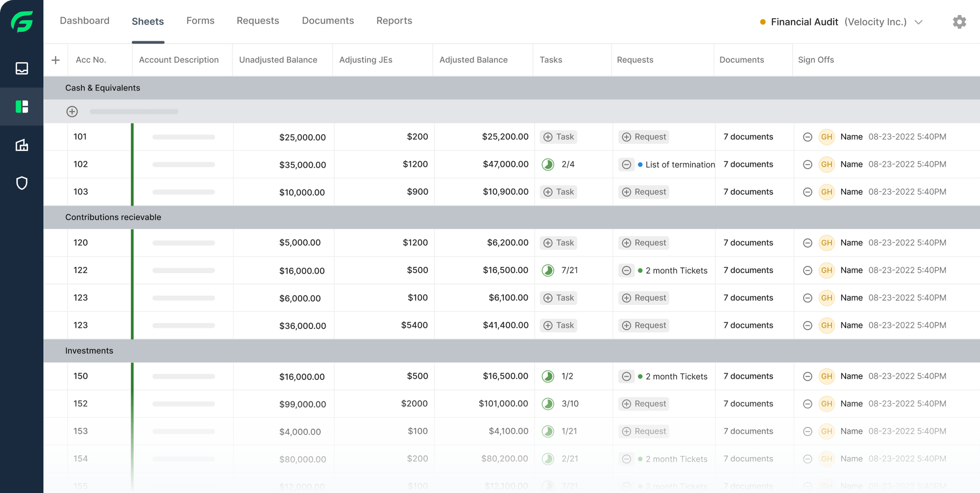Image resolution: width=980 pixels, height=493 pixels.
Task: Open task progress pie for account 122
Action: (x=548, y=270)
